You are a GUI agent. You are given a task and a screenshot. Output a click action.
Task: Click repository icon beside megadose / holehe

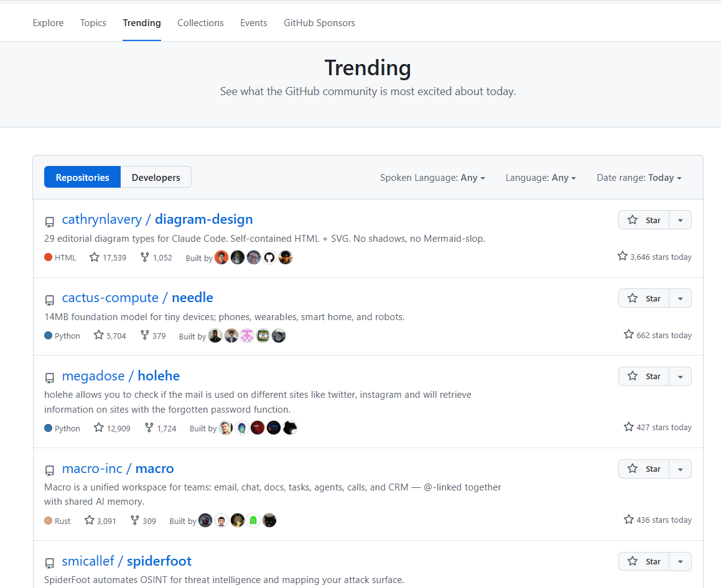click(x=50, y=378)
